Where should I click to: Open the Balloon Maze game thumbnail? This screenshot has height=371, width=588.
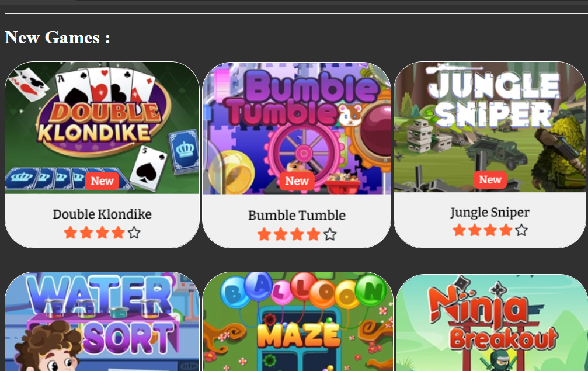[x=298, y=322]
